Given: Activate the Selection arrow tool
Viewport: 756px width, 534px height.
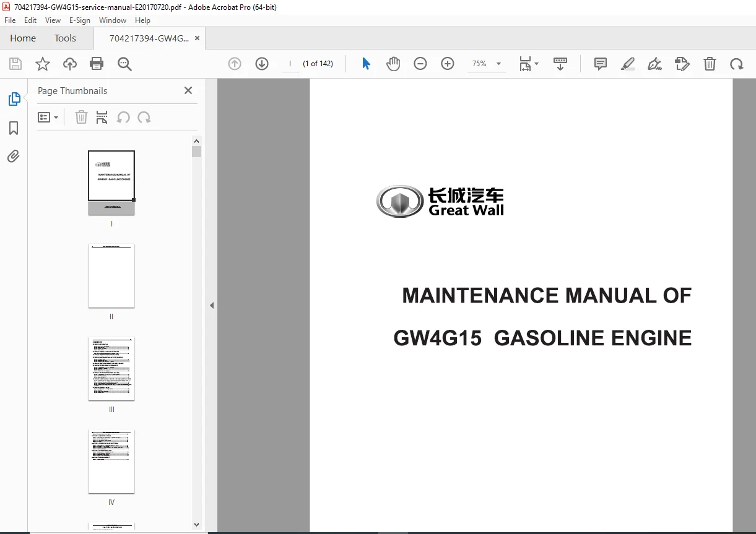Looking at the screenshot, I should click(x=366, y=64).
